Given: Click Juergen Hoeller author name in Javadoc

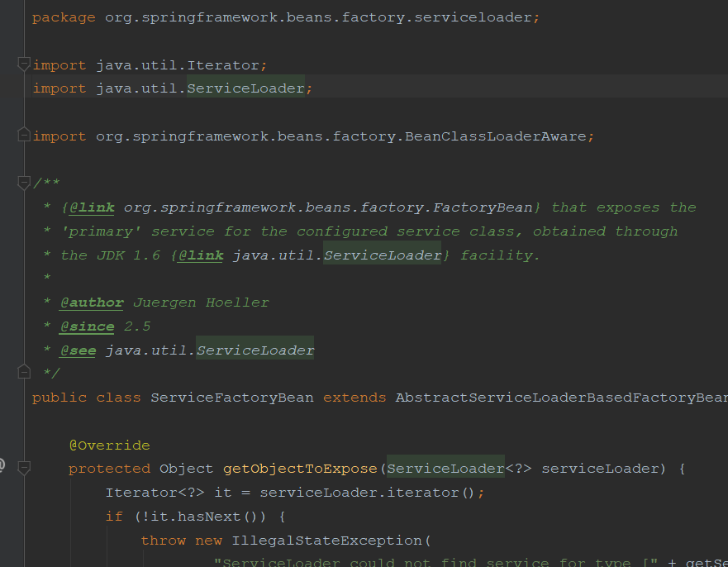Looking at the screenshot, I should coord(201,303).
